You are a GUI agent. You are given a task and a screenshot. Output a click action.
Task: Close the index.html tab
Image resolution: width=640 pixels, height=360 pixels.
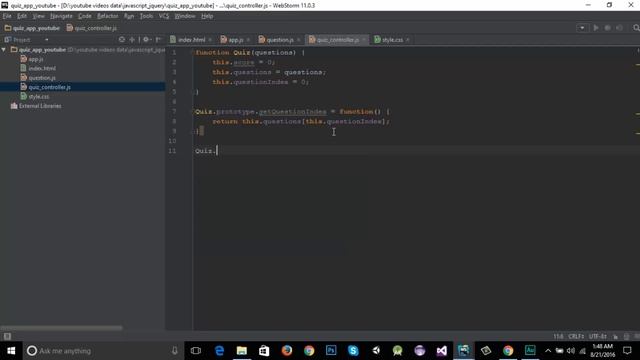(x=210, y=40)
